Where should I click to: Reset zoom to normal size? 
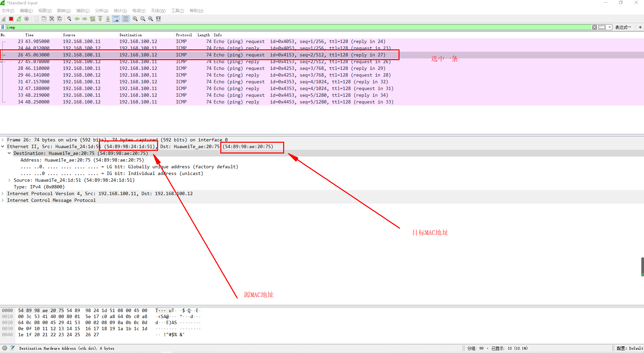[150, 19]
